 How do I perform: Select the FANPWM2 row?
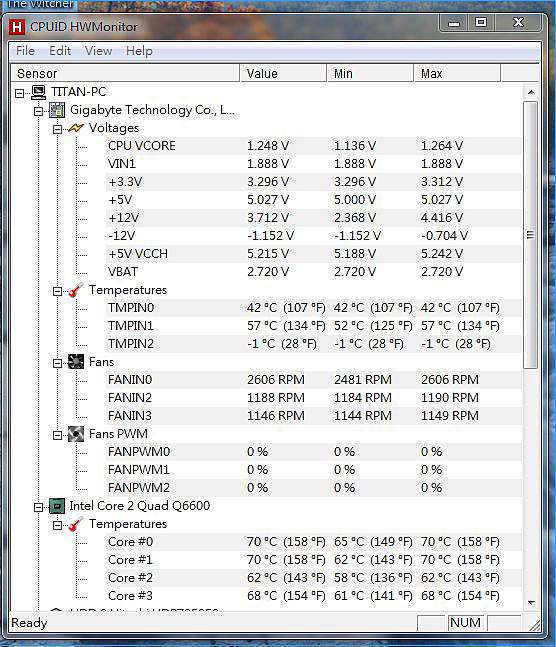[314, 488]
